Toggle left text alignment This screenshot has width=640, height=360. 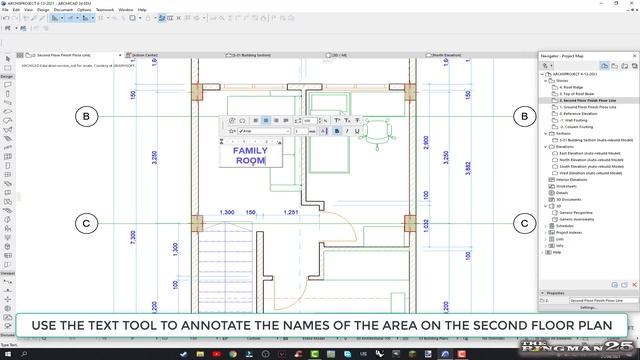tap(256, 120)
